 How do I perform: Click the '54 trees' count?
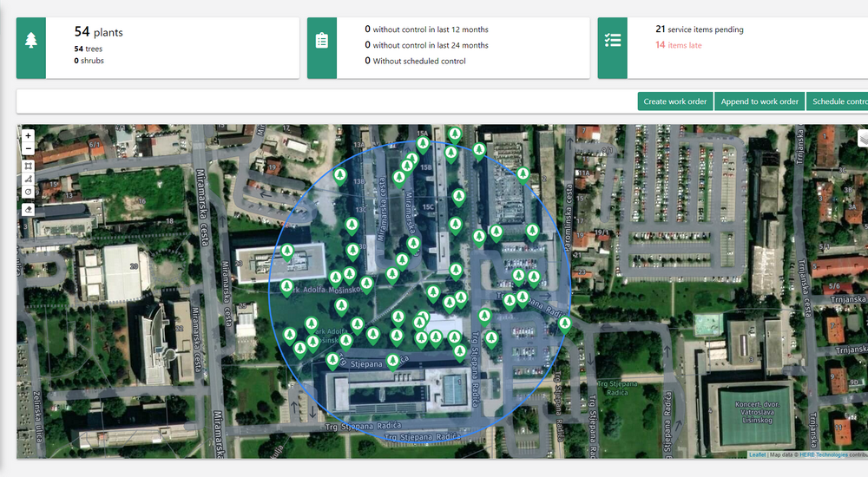pyautogui.click(x=88, y=49)
